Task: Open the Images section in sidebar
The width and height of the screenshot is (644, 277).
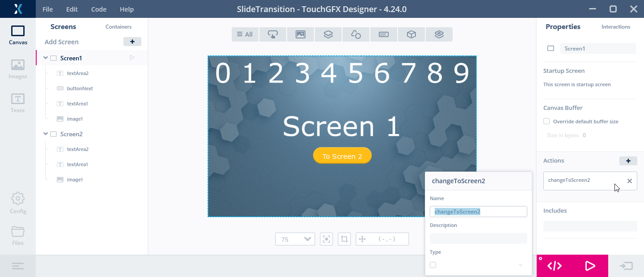Action: (x=18, y=69)
